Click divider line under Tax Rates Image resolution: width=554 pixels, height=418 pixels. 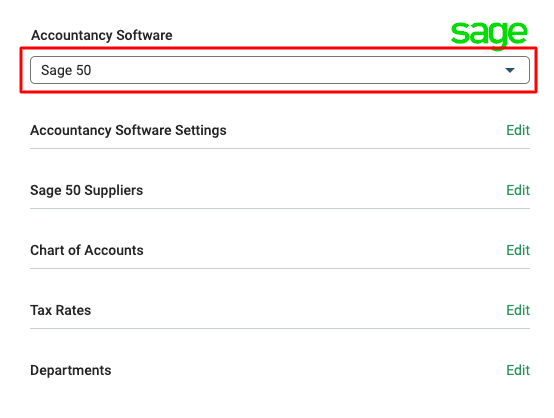[280, 329]
